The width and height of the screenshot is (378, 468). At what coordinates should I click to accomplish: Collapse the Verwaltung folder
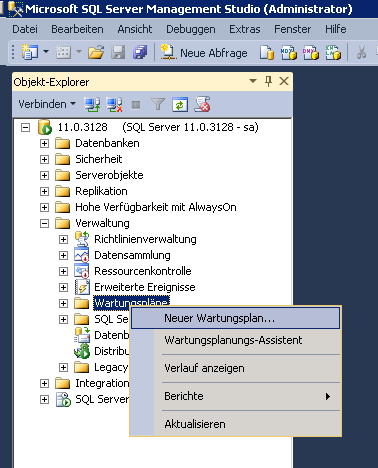pyautogui.click(x=44, y=223)
